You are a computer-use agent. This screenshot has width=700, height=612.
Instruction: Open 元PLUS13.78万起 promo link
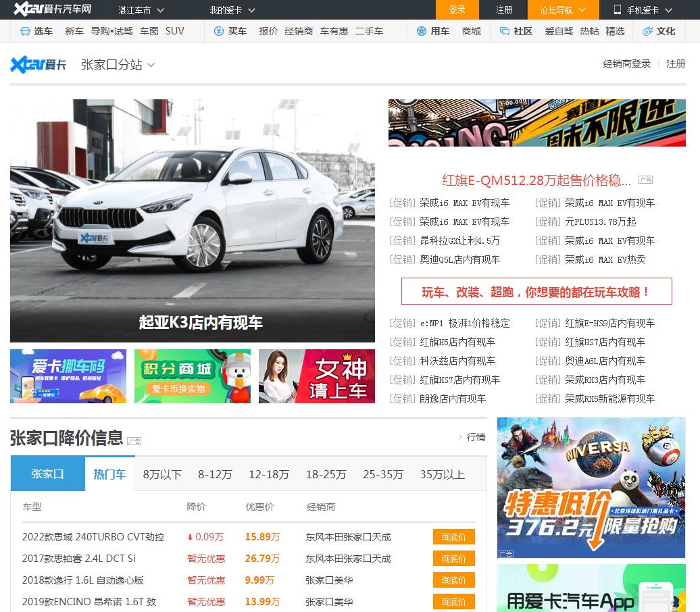click(601, 222)
